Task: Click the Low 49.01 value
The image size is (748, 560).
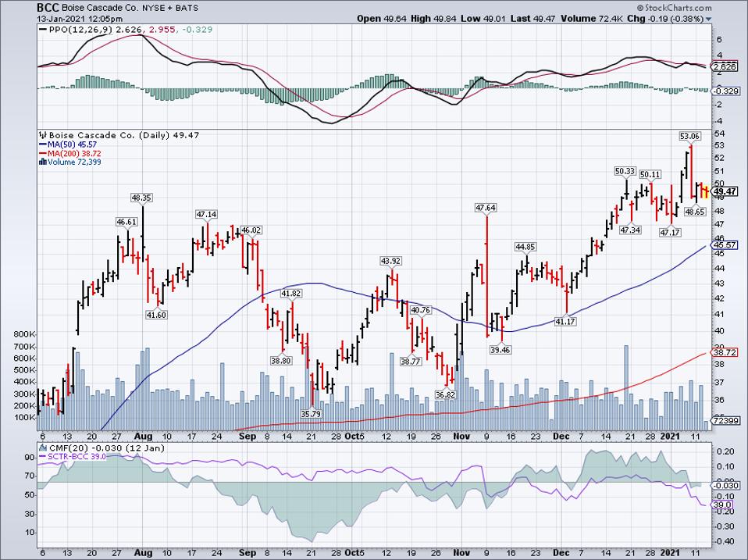Action: coord(483,19)
